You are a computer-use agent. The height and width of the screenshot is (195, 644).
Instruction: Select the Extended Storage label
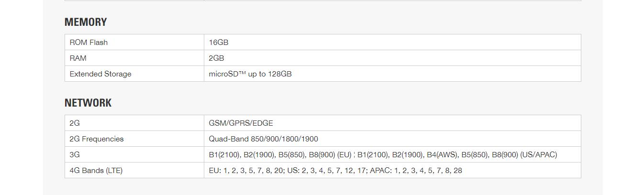(x=100, y=74)
